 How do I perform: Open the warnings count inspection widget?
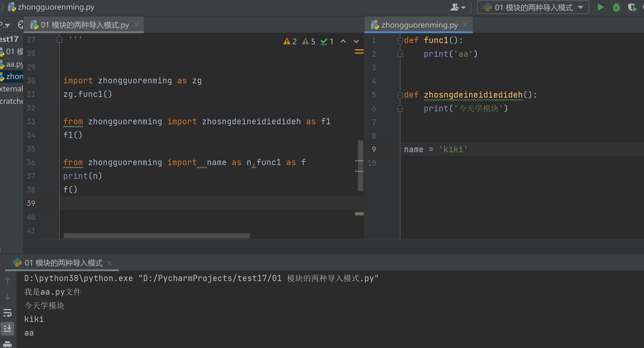(290, 41)
